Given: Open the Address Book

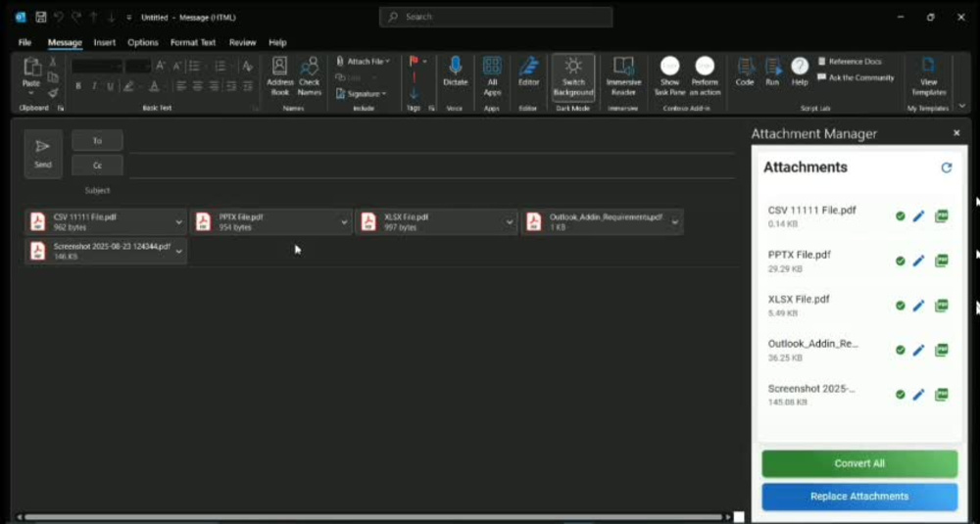Looking at the screenshot, I should (x=280, y=76).
